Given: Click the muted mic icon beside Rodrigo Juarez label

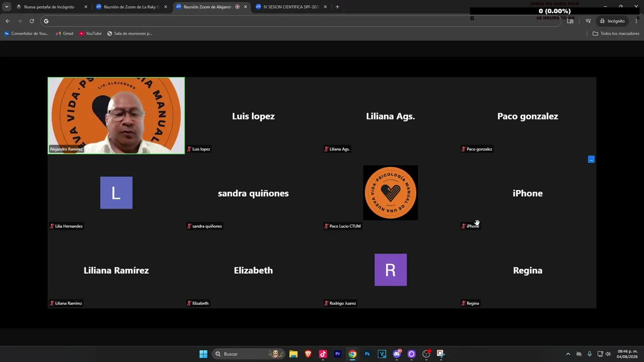Looking at the screenshot, I should [327, 303].
